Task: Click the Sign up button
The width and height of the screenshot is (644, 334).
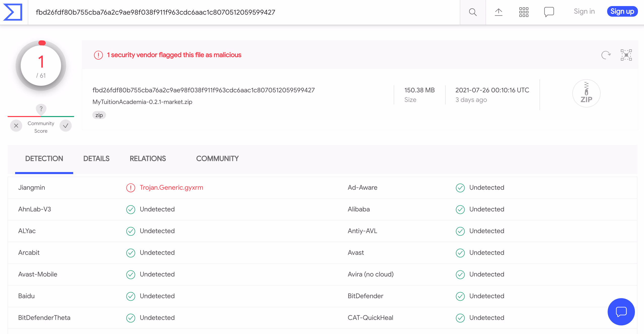Action: tap(622, 11)
